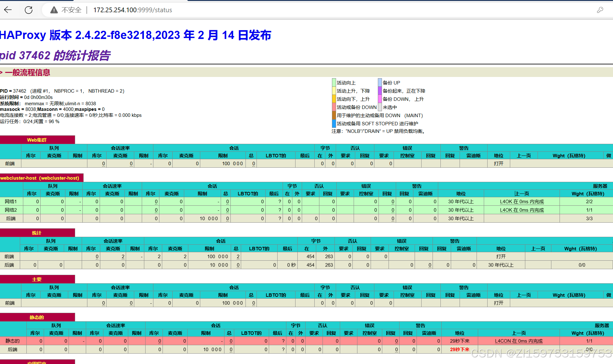This screenshot has height=364, width=613.
Task: Click the address bar URL
Action: coord(133,10)
